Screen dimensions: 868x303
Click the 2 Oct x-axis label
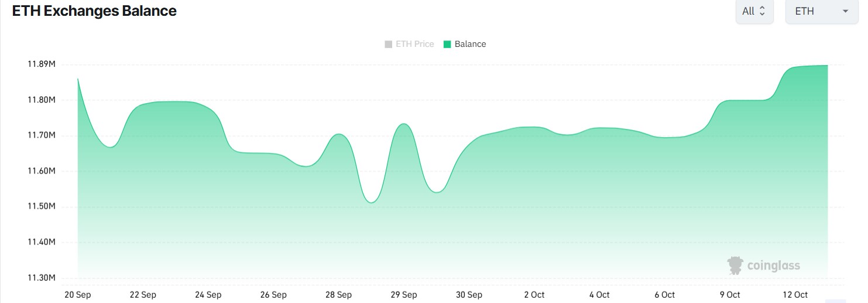(534, 295)
